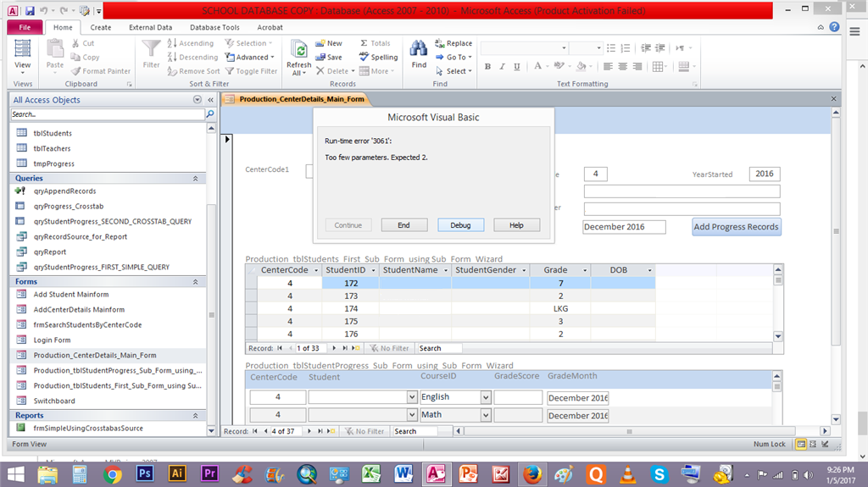The height and width of the screenshot is (487, 868).
Task: Open the View mode icon
Action: tap(23, 49)
